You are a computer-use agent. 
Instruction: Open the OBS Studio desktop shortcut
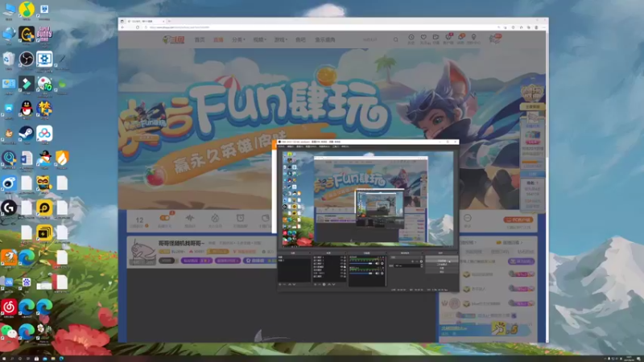(27, 59)
